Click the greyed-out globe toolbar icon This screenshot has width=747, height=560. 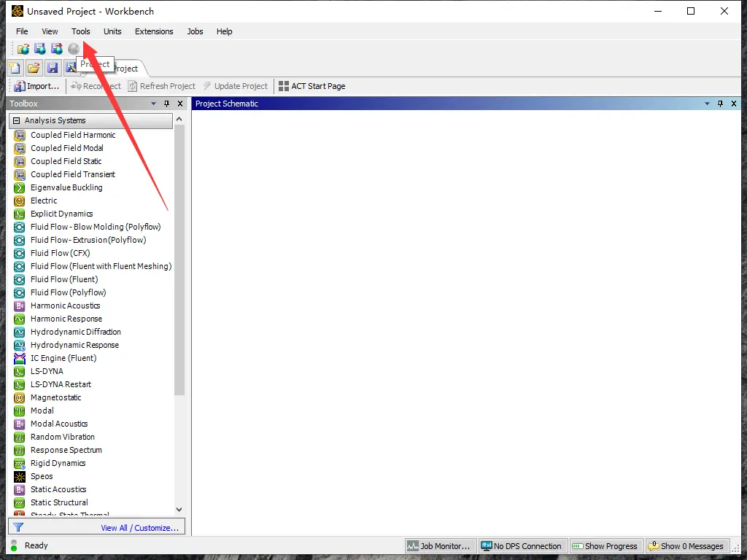[74, 49]
